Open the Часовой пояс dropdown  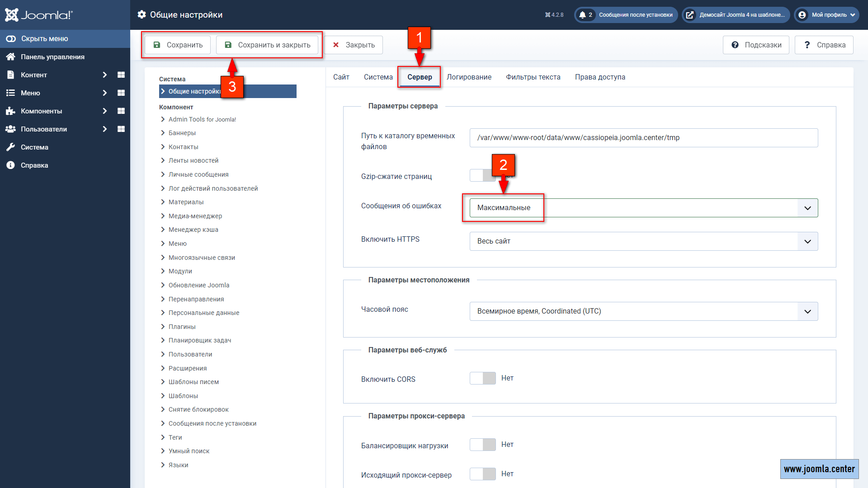coord(644,311)
